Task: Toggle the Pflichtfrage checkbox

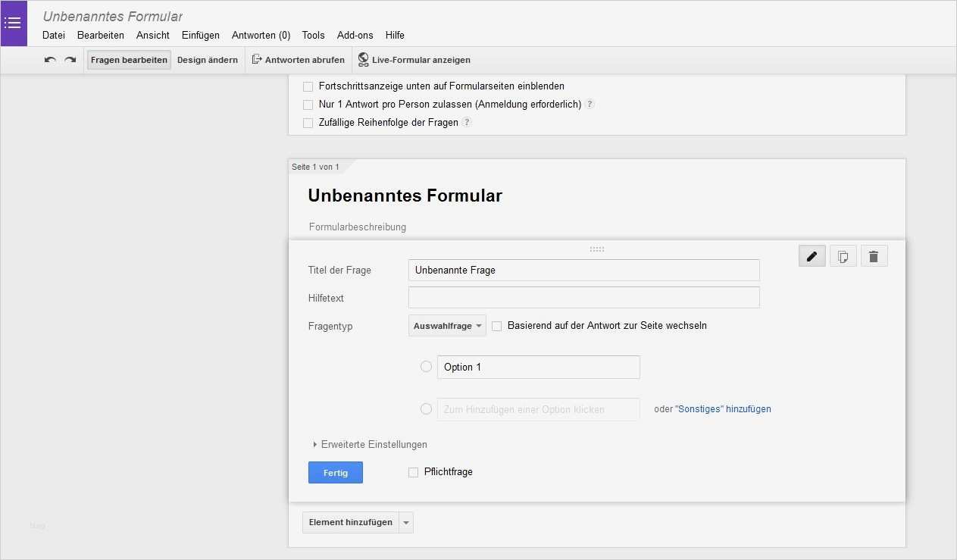Action: tap(413, 472)
